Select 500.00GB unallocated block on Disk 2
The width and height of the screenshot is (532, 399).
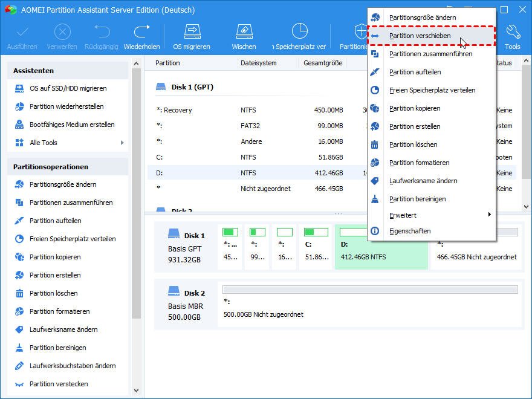(370, 304)
